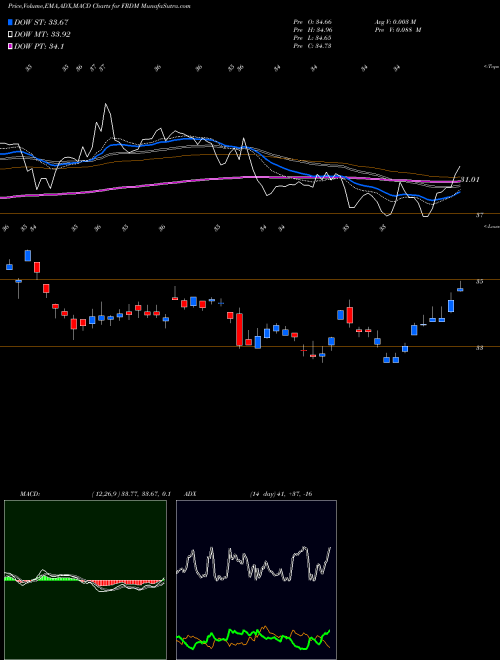
Task: Click the 'Avg V: 0.003 M' volume text
Action: click(395, 21)
